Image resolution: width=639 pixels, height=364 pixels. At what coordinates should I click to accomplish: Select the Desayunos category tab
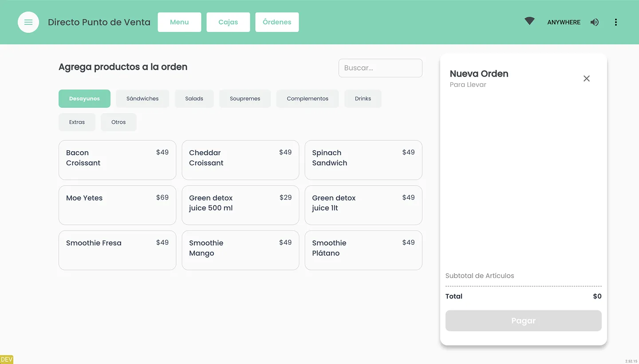[x=84, y=98]
